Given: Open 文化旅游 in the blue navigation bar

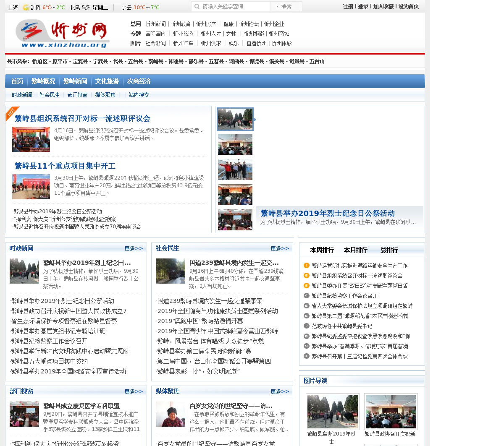Looking at the screenshot, I should tap(107, 81).
